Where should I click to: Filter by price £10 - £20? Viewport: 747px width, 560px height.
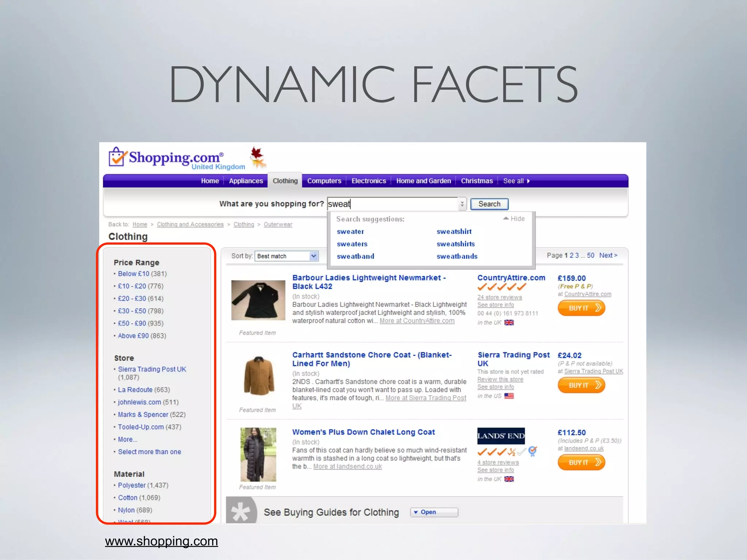coord(132,286)
